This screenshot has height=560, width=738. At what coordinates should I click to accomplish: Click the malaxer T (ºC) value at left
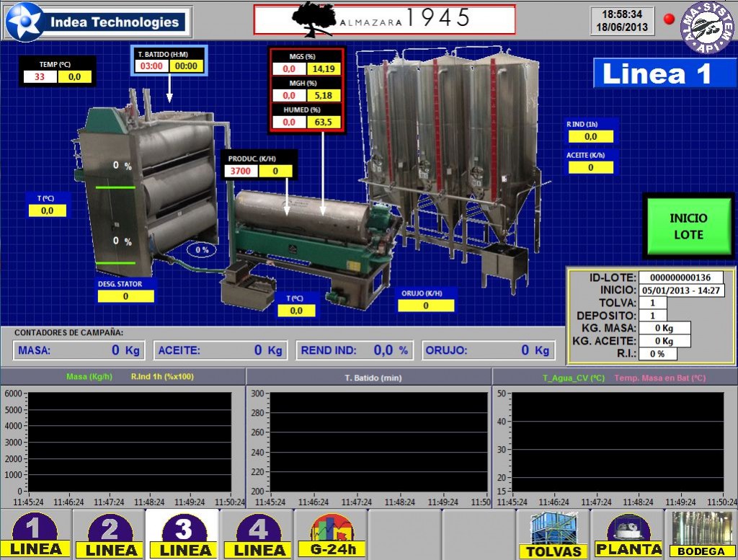point(47,210)
